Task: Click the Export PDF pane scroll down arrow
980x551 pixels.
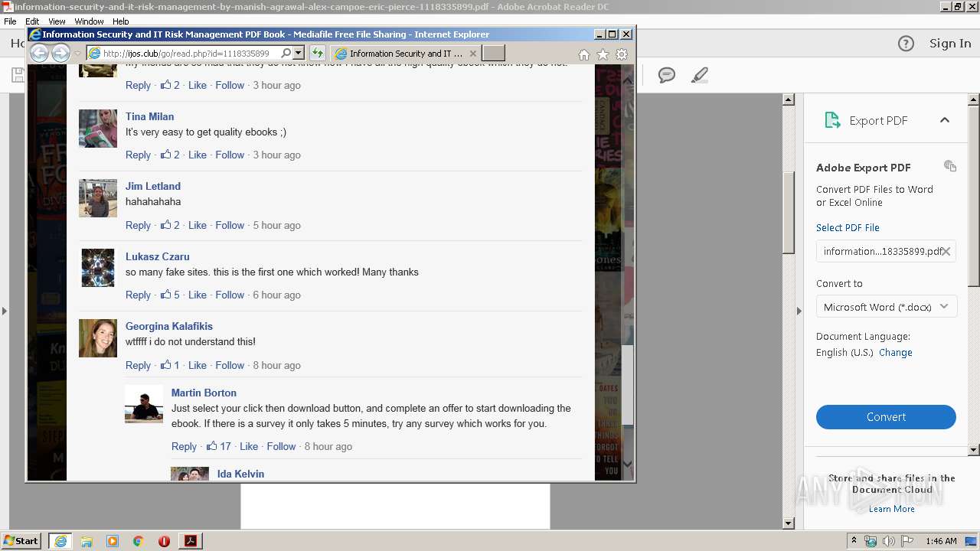Action: point(974,450)
